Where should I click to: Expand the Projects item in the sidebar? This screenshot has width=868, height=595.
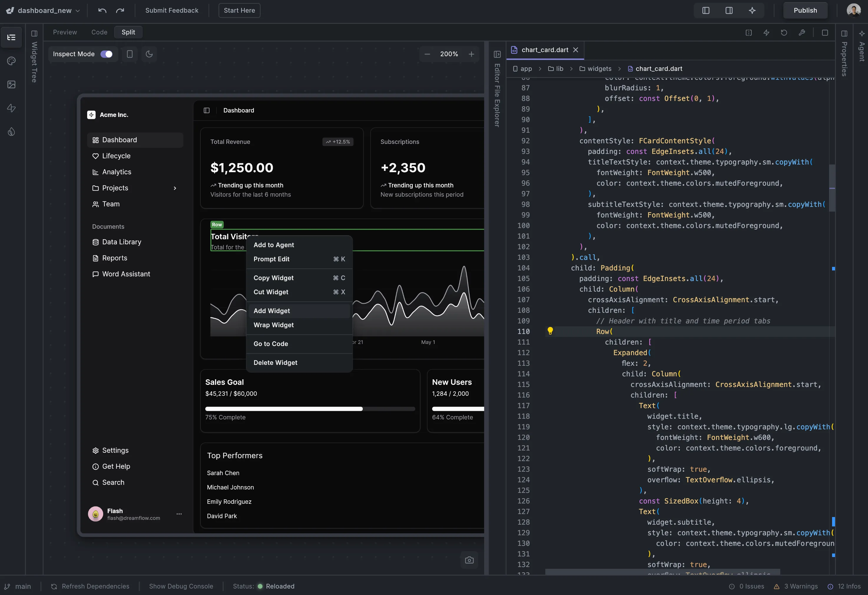(x=175, y=188)
